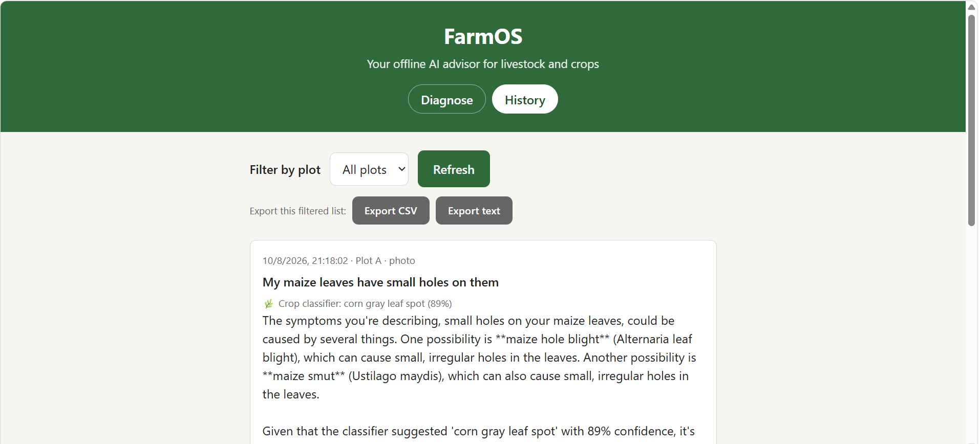Click the scrollbar up arrow
The width and height of the screenshot is (980, 444).
coord(971,7)
